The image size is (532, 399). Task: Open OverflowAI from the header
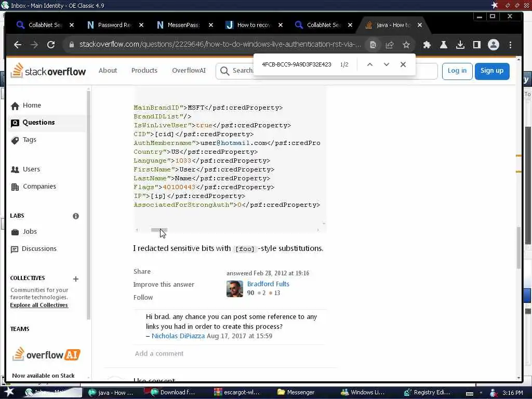click(189, 71)
